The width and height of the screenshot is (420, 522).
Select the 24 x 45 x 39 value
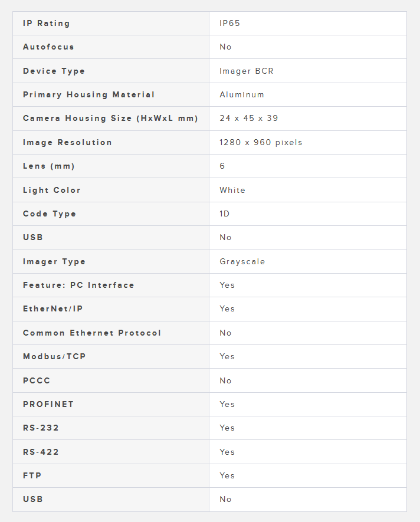coord(248,119)
